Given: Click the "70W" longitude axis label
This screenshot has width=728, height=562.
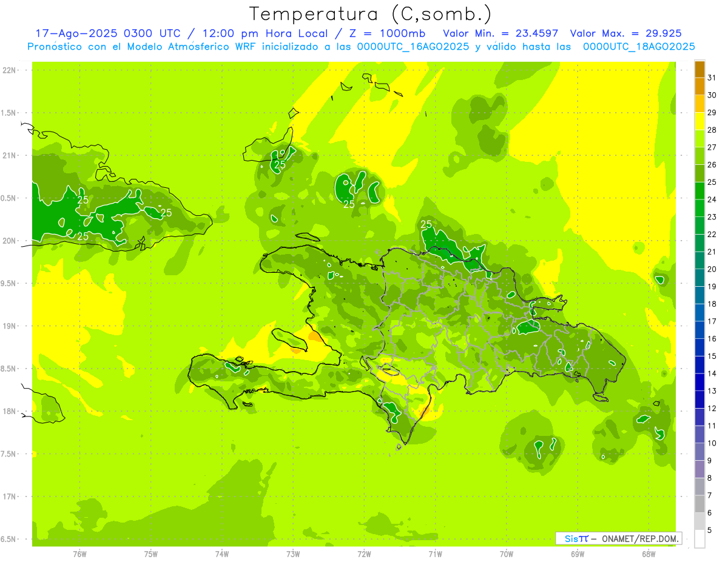Looking at the screenshot, I should coord(506,554).
